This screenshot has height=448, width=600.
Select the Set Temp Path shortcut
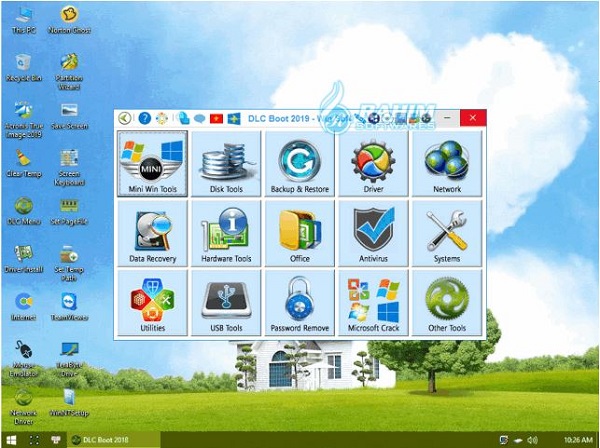pos(69,264)
